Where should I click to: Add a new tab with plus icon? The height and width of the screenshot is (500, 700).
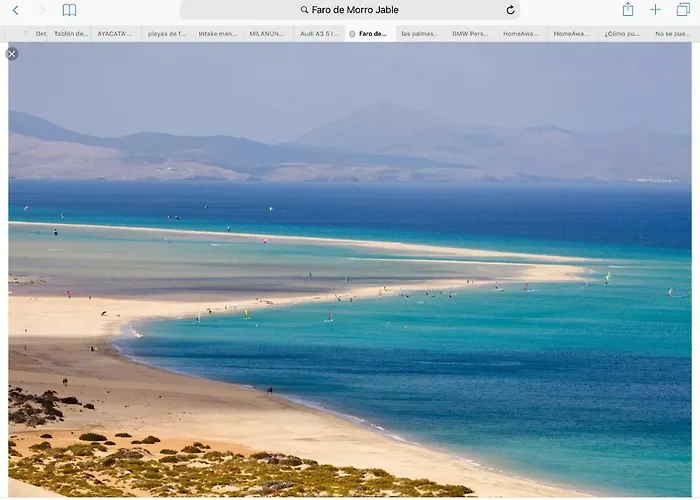click(655, 10)
